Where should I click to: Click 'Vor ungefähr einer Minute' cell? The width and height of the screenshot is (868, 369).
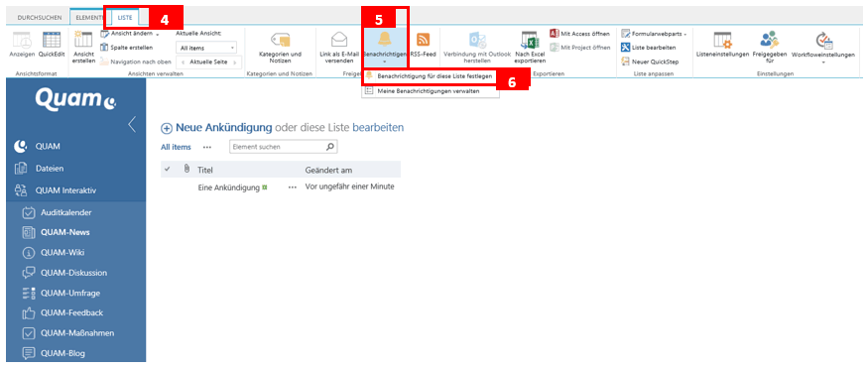click(350, 187)
